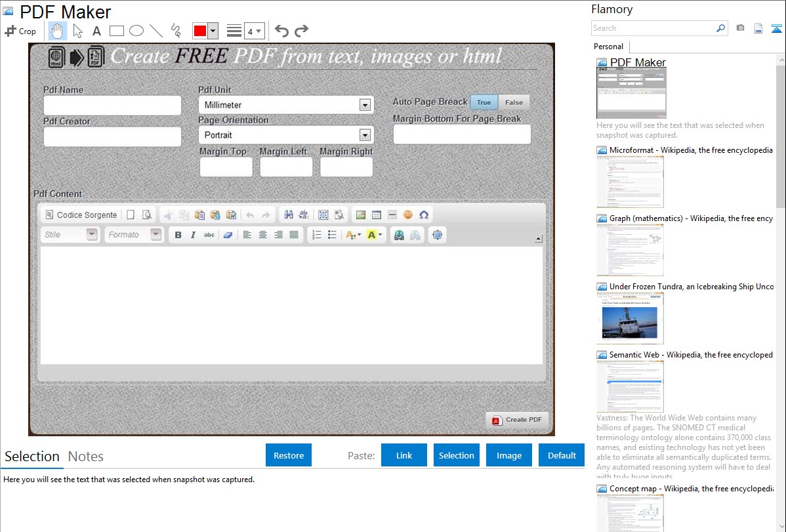
Task: Undo the last annotation
Action: coord(281,31)
